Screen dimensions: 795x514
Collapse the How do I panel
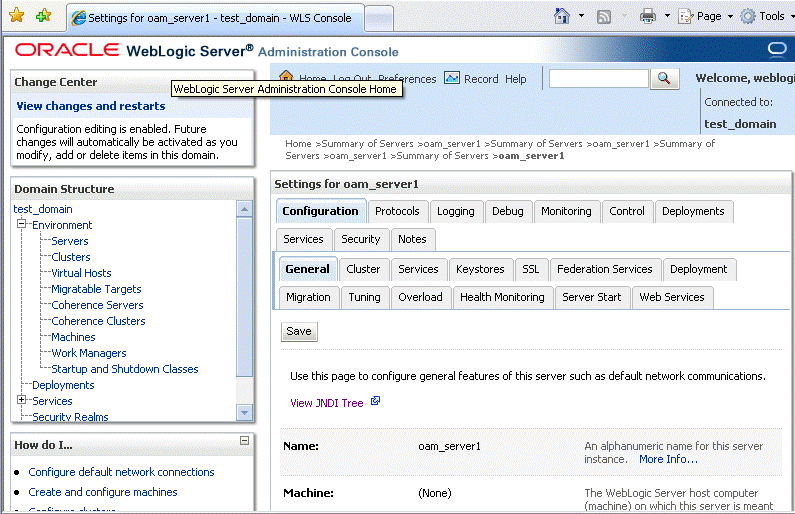tap(244, 440)
